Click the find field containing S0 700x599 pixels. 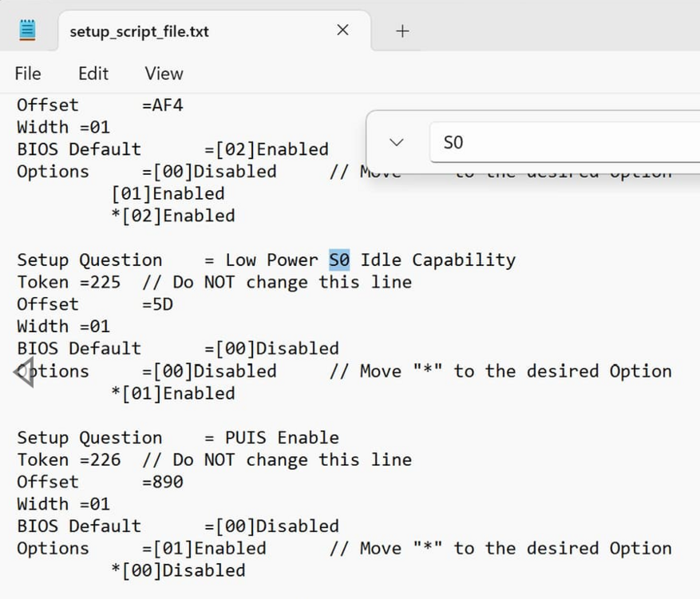[565, 142]
